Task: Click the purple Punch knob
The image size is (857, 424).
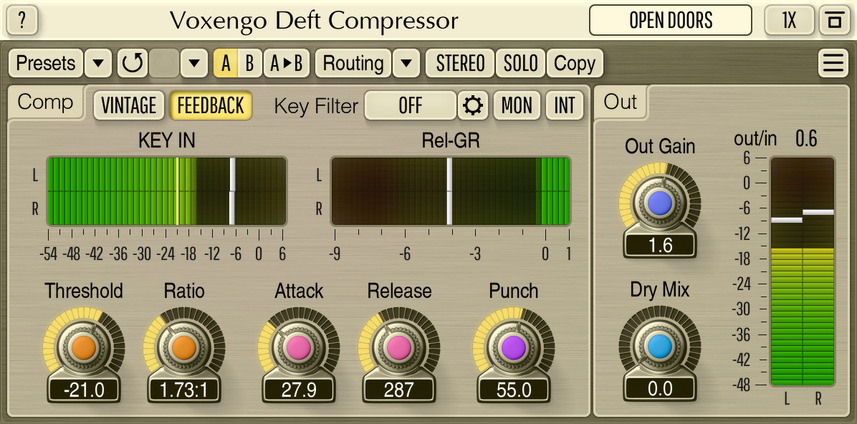Action: (513, 346)
